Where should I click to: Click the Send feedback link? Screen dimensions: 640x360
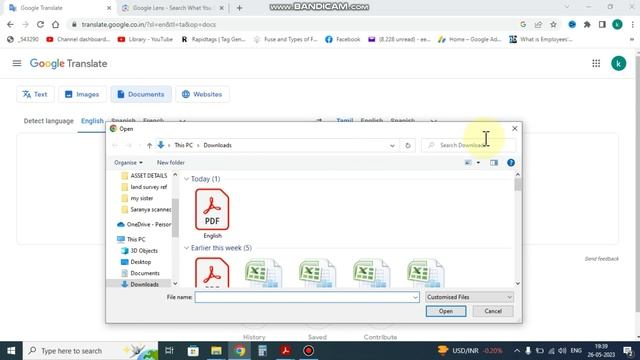[602, 259]
